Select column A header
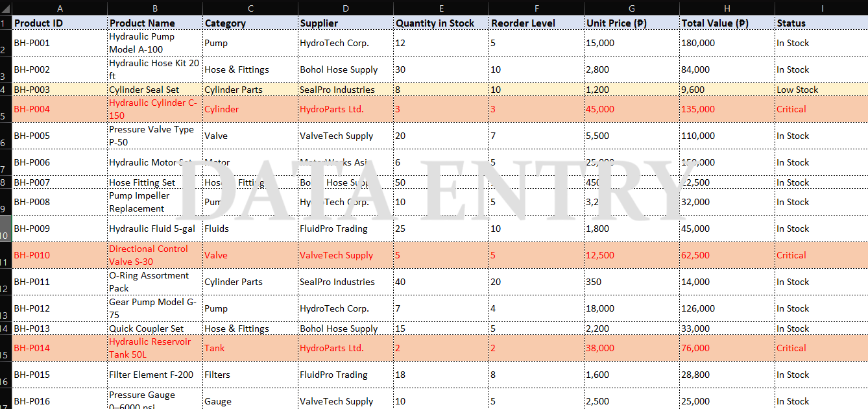Image resolution: width=868 pixels, height=409 pixels. click(x=60, y=8)
